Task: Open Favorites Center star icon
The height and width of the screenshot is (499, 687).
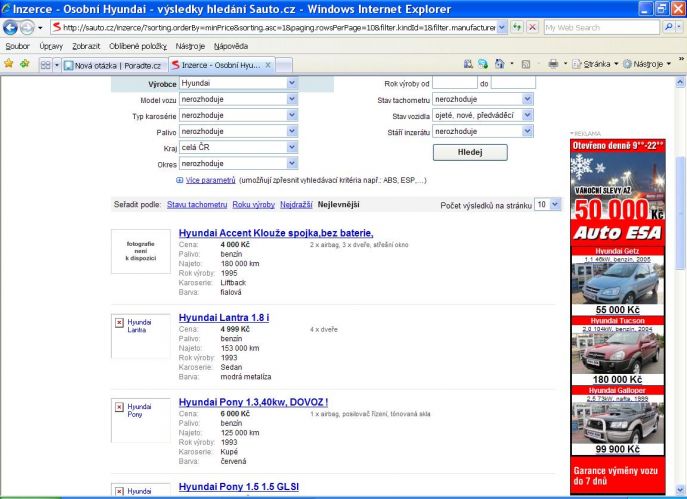Action: (9, 64)
